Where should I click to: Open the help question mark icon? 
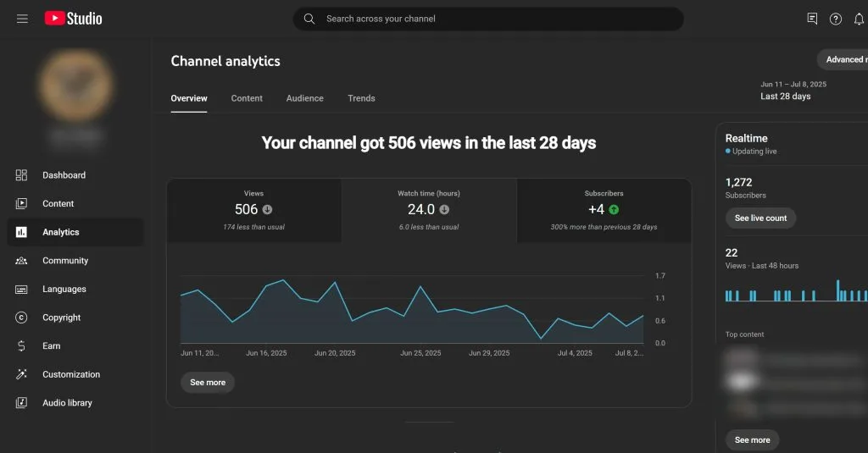pyautogui.click(x=836, y=19)
